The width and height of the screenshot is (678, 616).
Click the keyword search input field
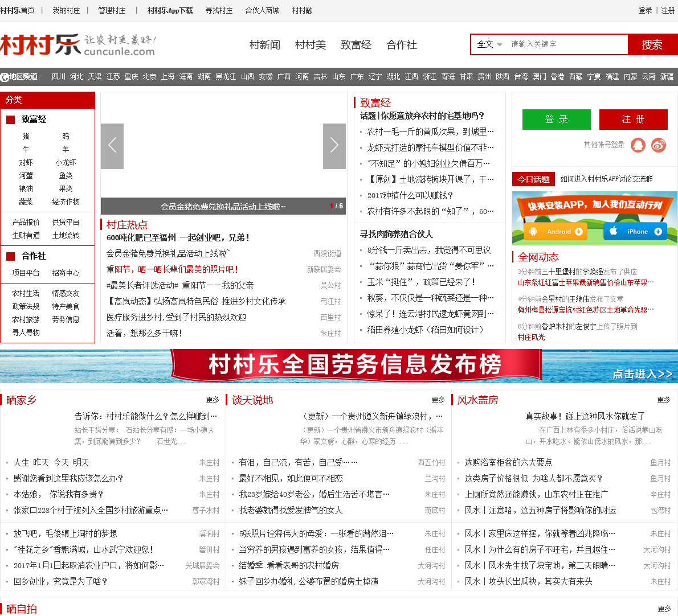567,44
